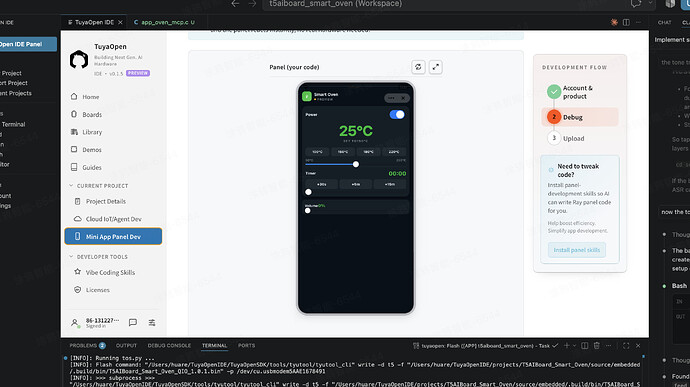This screenshot has height=387, width=690.
Task: Open editor more actions ellipsis
Action: coord(638,22)
